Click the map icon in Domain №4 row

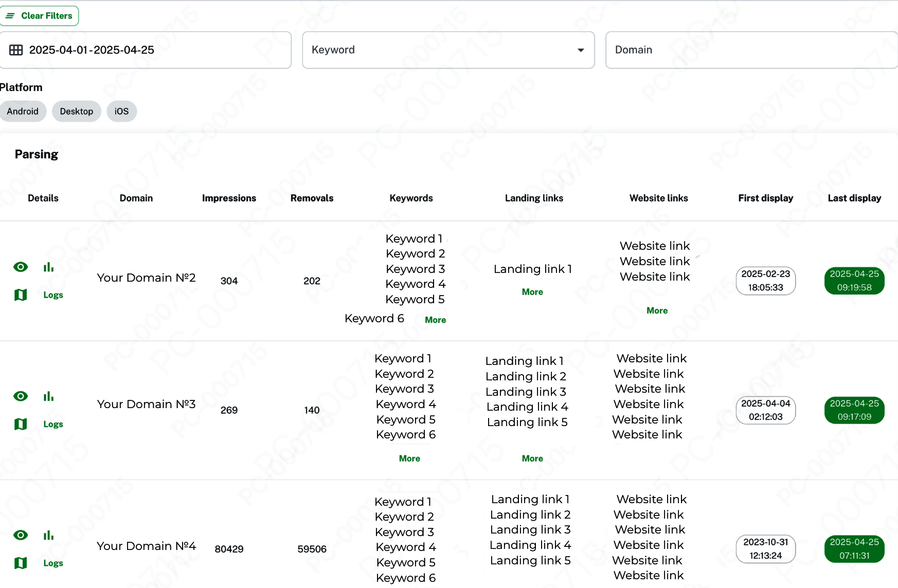pos(21,563)
